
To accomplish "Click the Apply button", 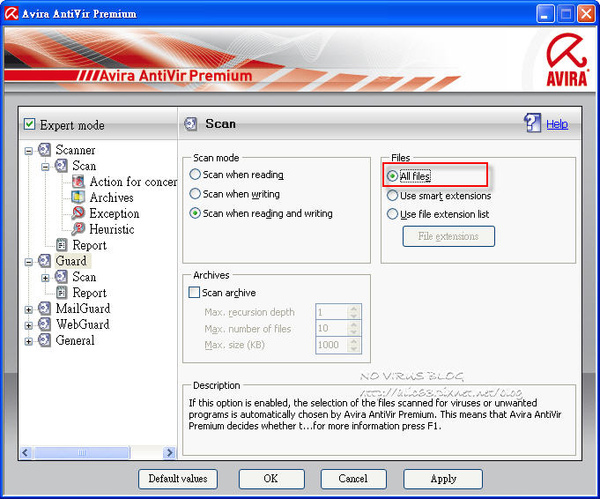I will click(443, 479).
